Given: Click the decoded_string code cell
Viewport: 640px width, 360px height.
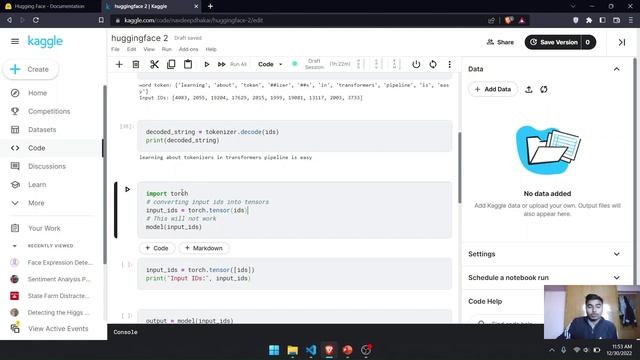Looking at the screenshot, I should point(295,136).
